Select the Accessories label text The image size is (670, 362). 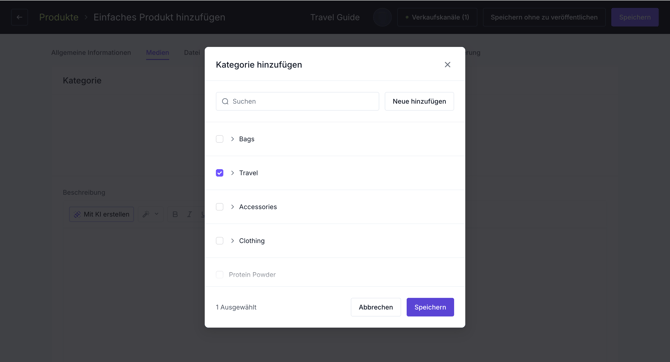tap(258, 207)
